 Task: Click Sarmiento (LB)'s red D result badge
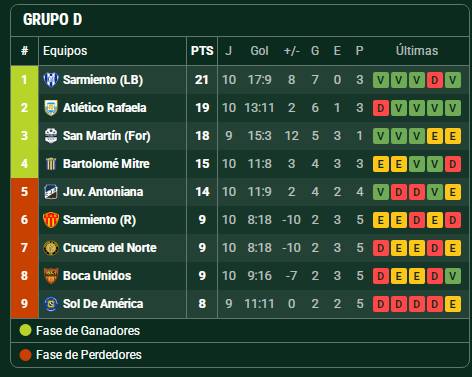pyautogui.click(x=435, y=80)
